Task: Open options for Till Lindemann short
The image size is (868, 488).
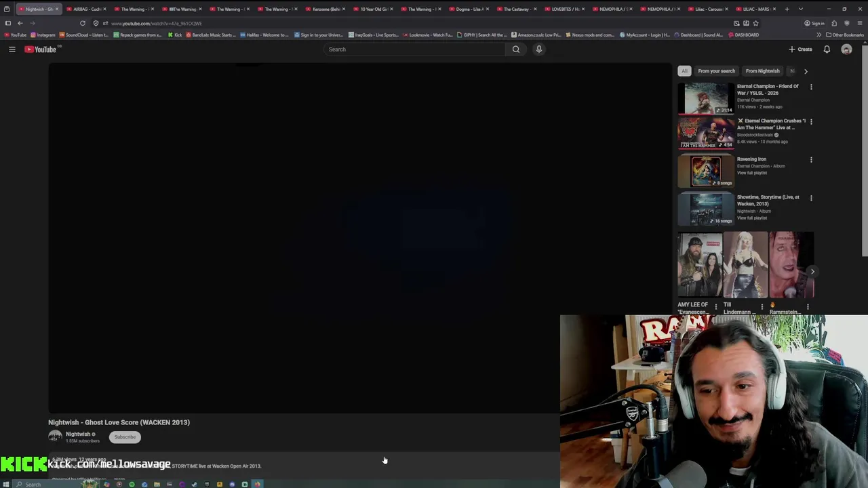Action: coord(761,307)
